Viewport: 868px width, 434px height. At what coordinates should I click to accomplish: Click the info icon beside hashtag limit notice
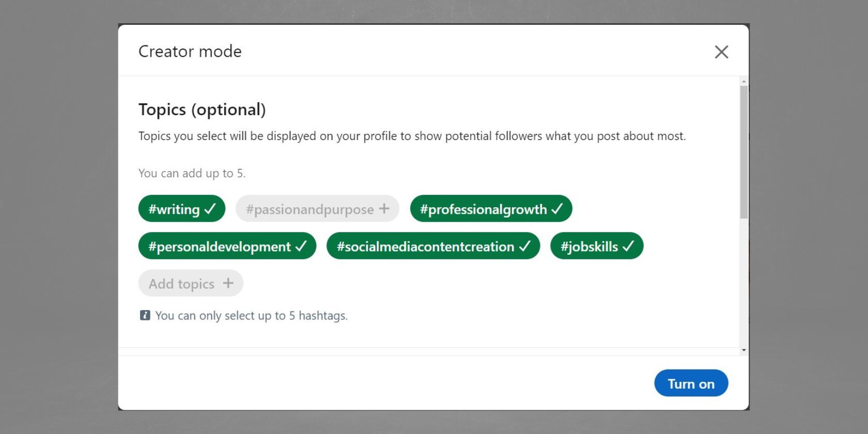[x=145, y=315]
